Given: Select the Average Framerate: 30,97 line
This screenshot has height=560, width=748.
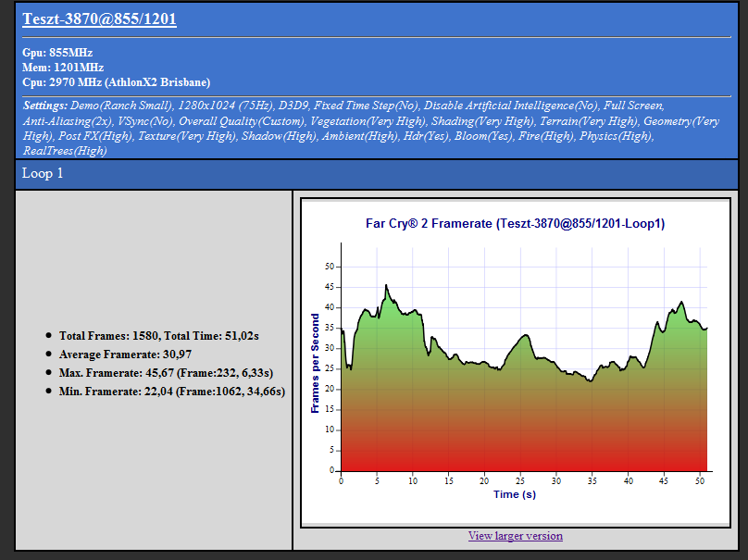Looking at the screenshot, I should (125, 355).
